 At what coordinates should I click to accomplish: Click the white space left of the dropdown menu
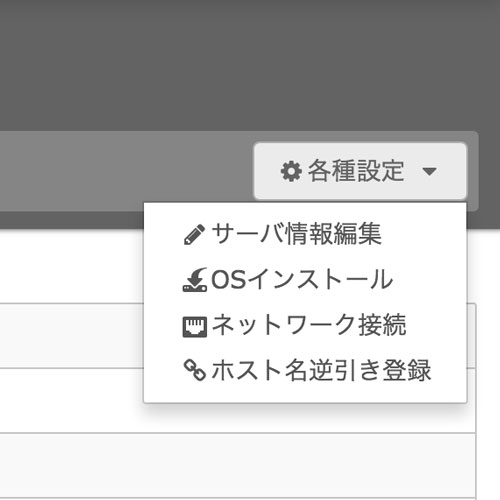pyautogui.click(x=72, y=267)
